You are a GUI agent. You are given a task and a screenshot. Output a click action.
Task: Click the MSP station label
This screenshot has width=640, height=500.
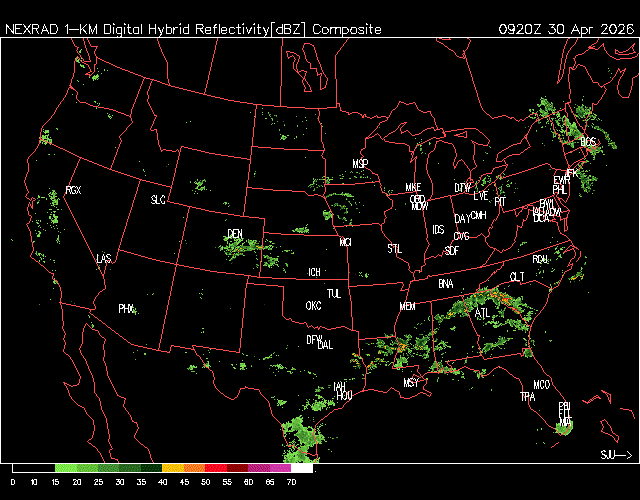pyautogui.click(x=360, y=163)
